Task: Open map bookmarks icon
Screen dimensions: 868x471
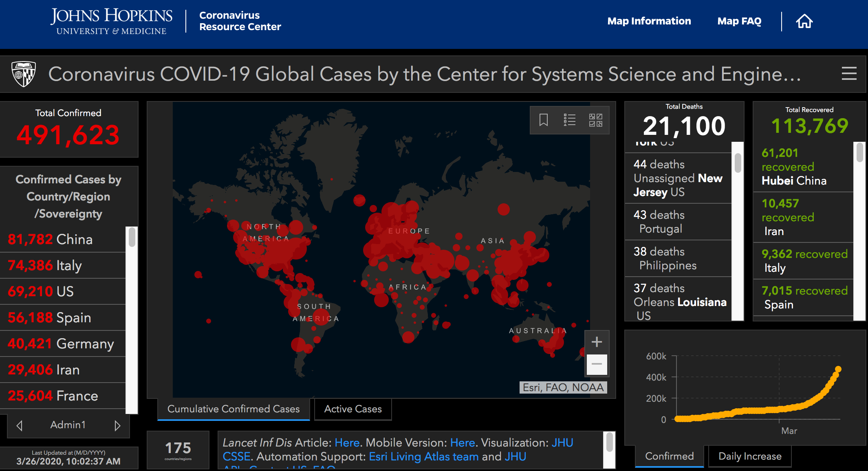Action: (544, 120)
